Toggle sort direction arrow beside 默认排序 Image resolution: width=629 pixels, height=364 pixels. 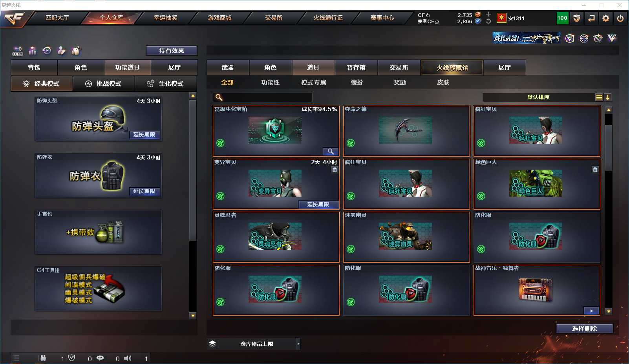[608, 97]
